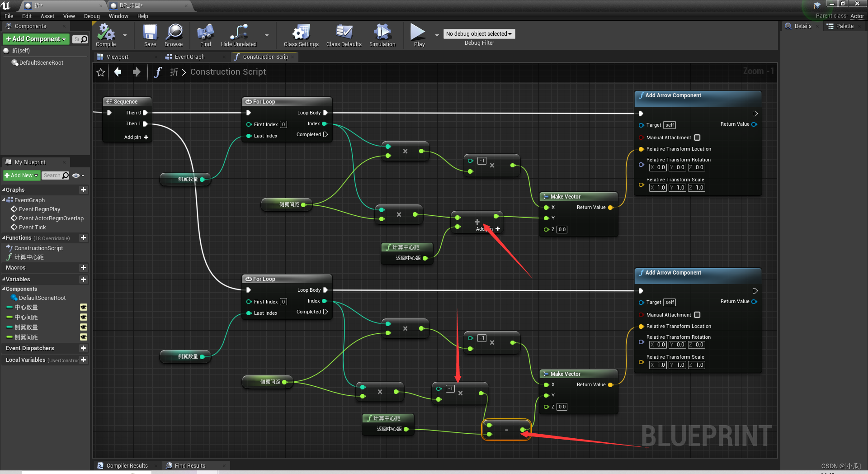The width and height of the screenshot is (868, 474).
Task: Open the Asset menu
Action: (47, 16)
